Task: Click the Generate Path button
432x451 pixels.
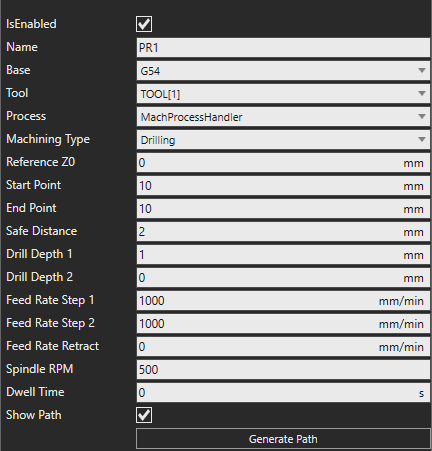Action: 283,439
